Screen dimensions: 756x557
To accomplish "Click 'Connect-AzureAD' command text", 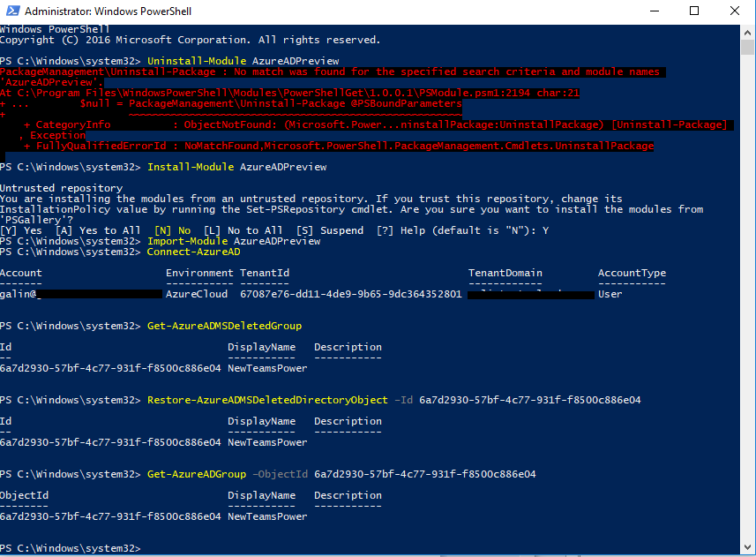I will click(193, 252).
